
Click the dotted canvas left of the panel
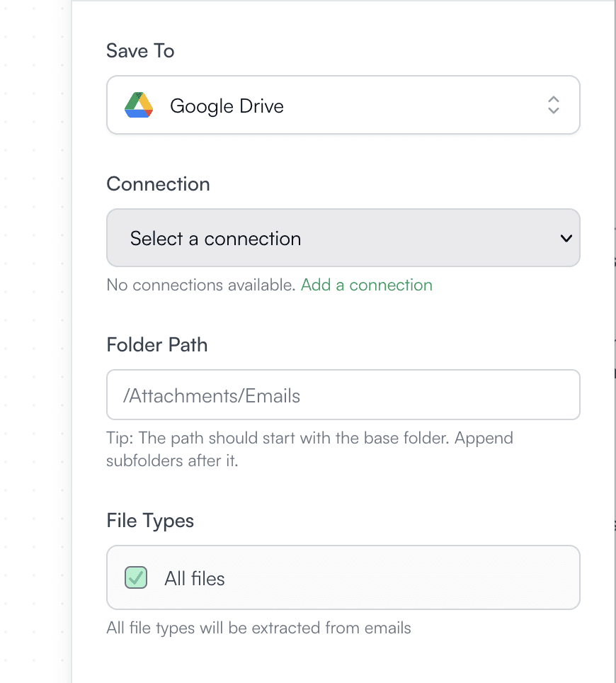click(x=35, y=340)
